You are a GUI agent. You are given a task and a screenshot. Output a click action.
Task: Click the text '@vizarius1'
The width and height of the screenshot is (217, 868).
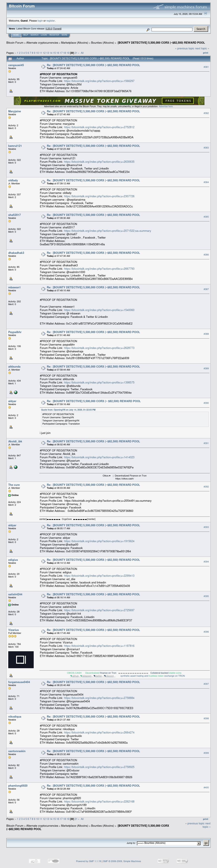(73, 649)
